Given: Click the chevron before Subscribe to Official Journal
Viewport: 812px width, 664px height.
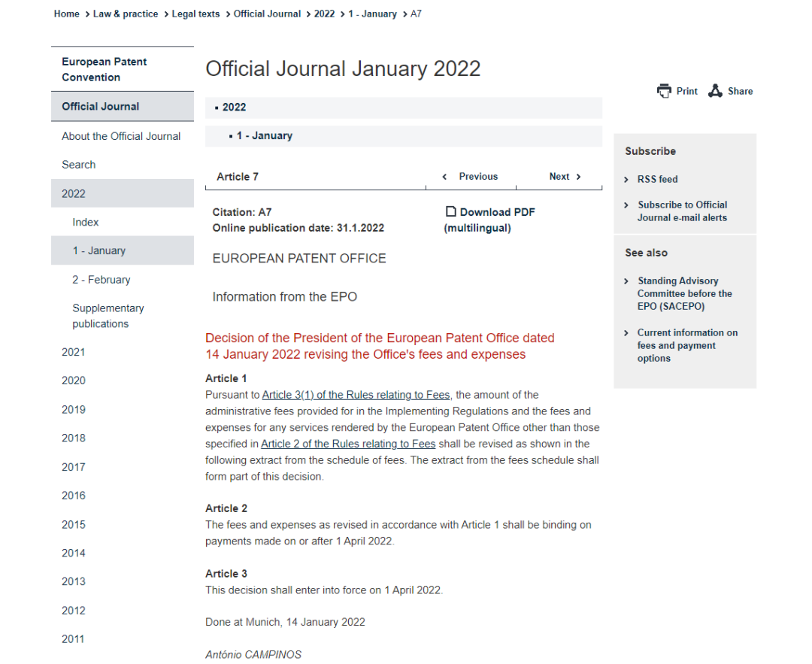Looking at the screenshot, I should [626, 205].
